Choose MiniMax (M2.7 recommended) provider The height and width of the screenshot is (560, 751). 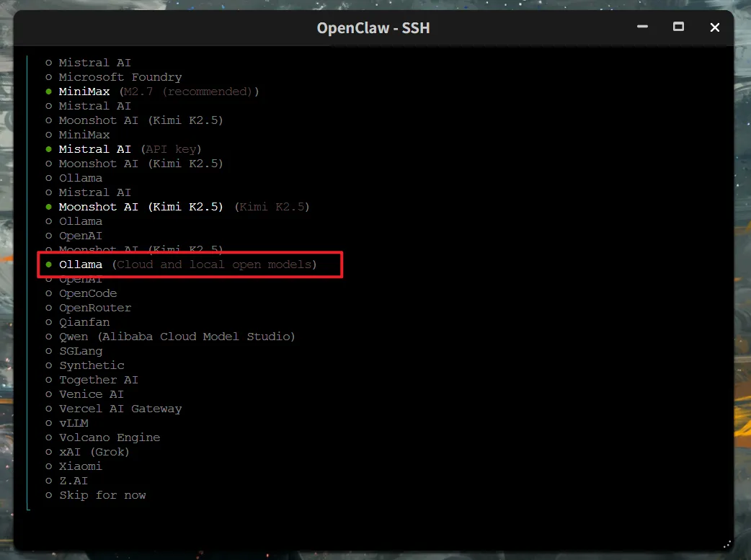coord(152,92)
